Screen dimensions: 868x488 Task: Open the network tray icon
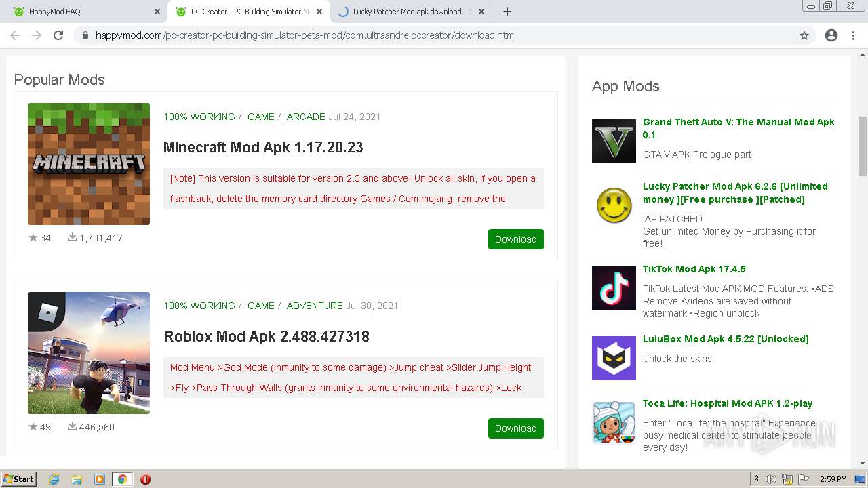pos(787,479)
